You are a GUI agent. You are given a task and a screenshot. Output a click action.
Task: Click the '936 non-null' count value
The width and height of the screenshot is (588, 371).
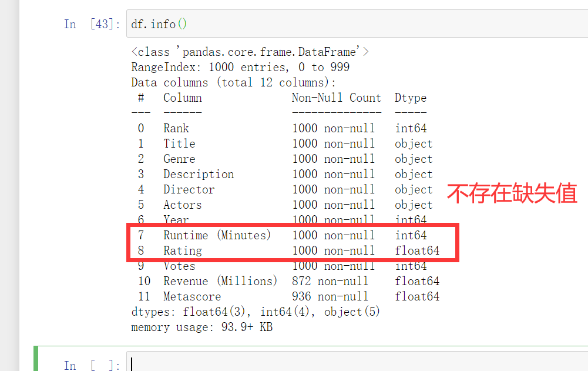tap(330, 297)
